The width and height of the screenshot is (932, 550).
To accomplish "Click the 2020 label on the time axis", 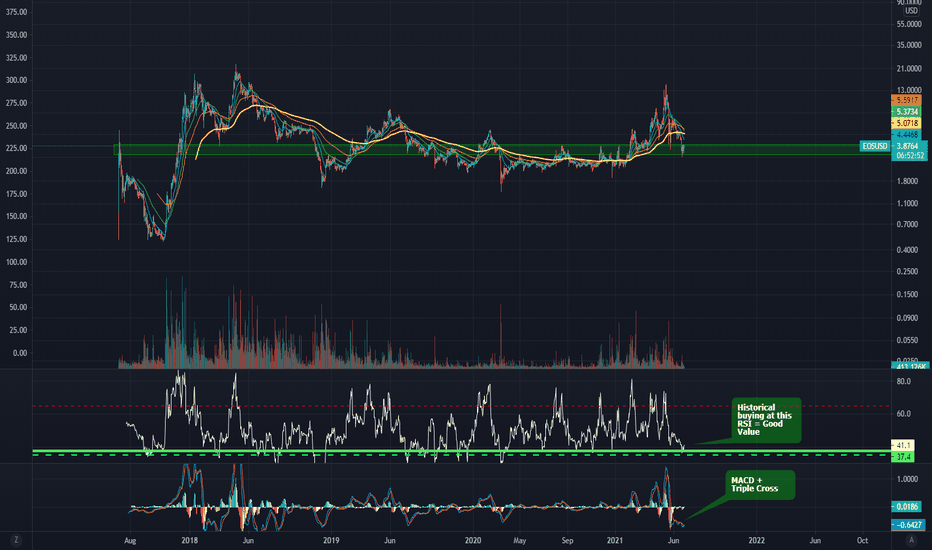I will pos(473,540).
